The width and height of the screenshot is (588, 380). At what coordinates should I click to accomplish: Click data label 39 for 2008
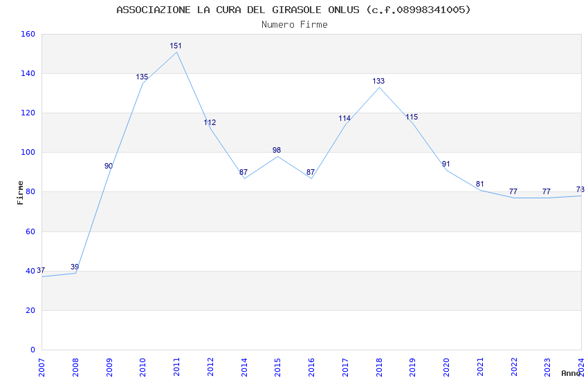75,267
